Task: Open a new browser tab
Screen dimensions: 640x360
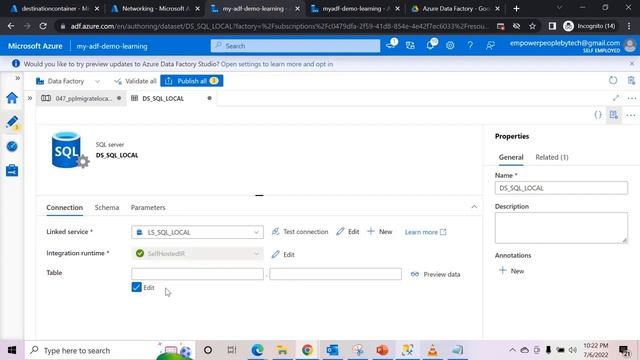Action: pyautogui.click(x=516, y=9)
